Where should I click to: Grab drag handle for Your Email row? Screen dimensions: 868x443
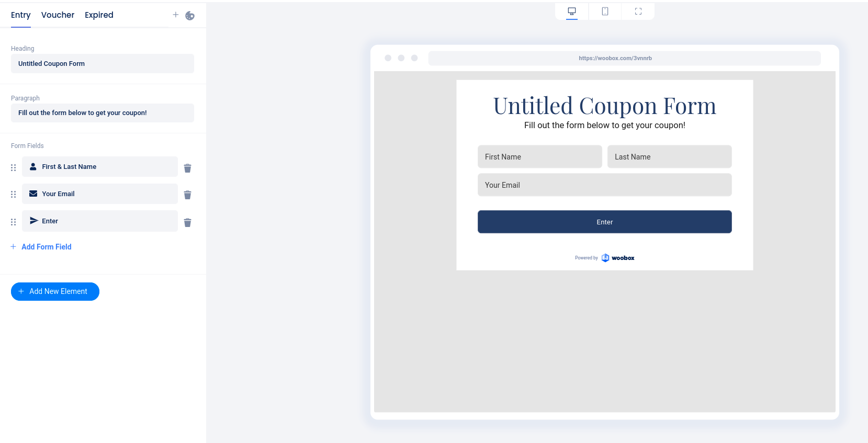pos(14,194)
